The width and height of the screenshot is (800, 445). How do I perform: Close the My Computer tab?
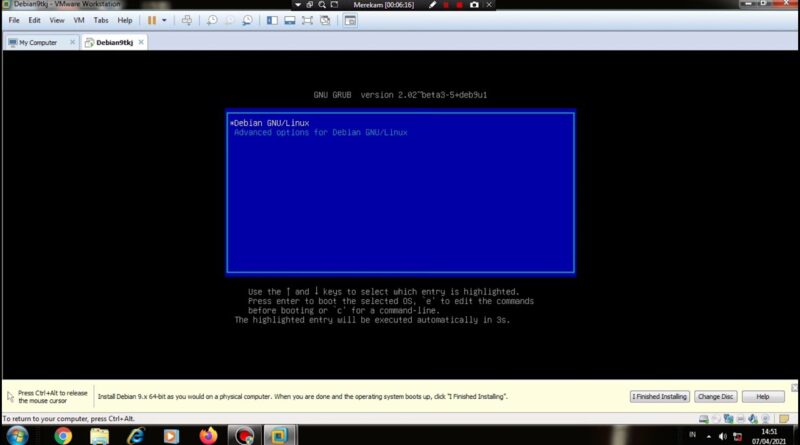(x=72, y=42)
